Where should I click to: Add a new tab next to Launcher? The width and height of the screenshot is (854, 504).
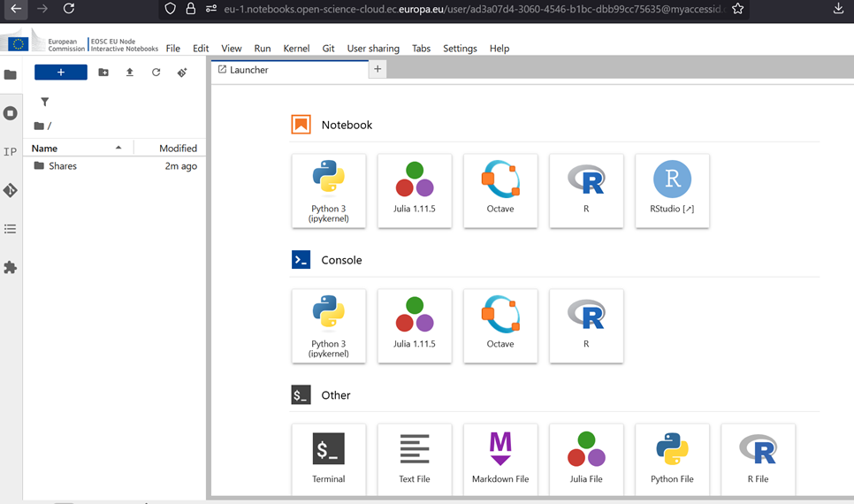377,69
